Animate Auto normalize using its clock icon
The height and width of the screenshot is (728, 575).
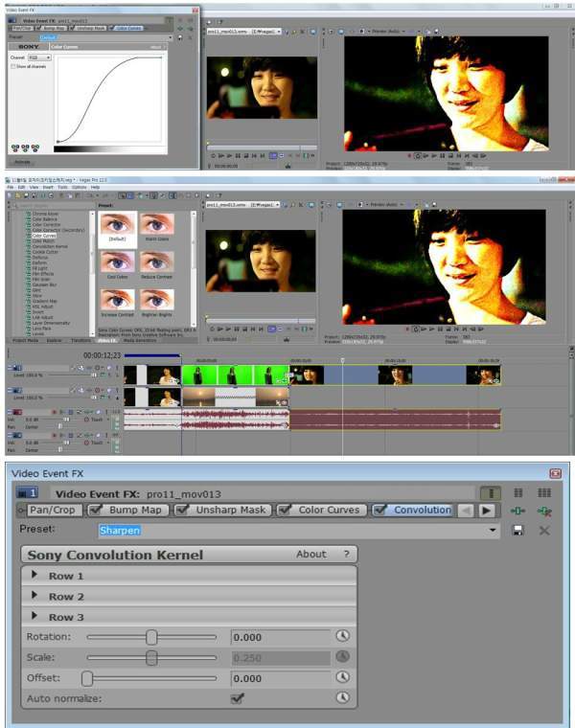click(343, 697)
